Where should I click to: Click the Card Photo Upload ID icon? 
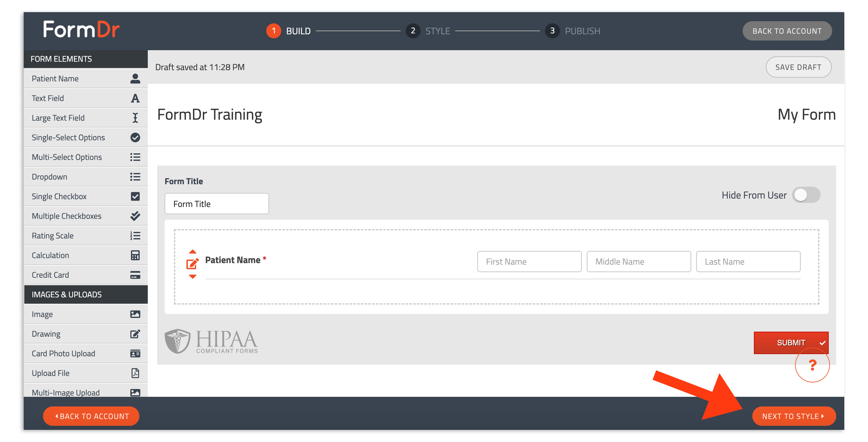(135, 354)
